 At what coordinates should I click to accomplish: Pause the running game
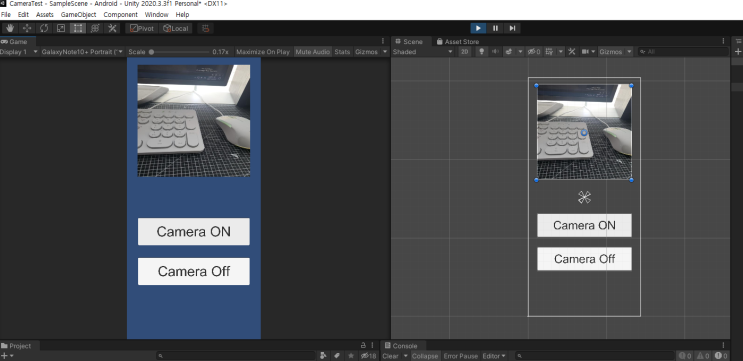point(495,28)
